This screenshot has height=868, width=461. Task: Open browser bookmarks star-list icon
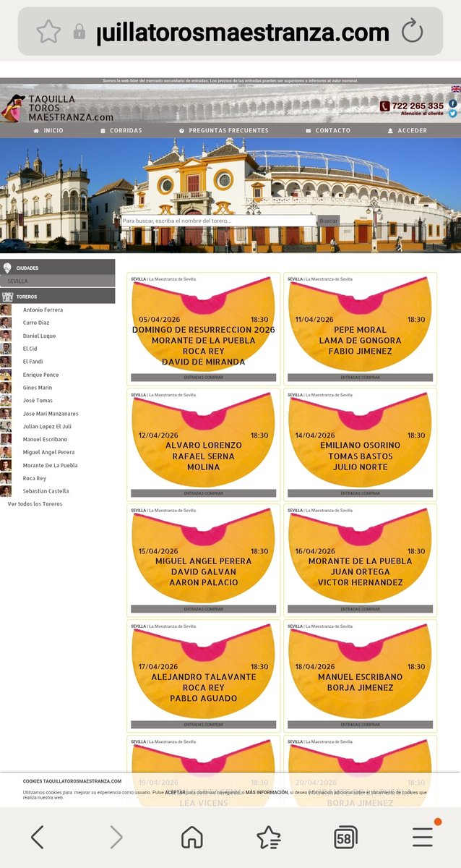pyautogui.click(x=269, y=837)
